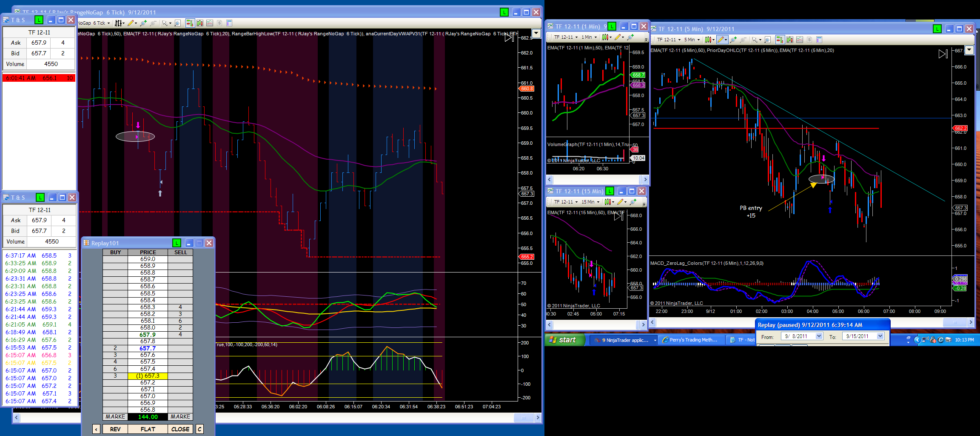The width and height of the screenshot is (980, 436).
Task: Toggle green L link on 15 Min chart title
Action: (x=610, y=191)
